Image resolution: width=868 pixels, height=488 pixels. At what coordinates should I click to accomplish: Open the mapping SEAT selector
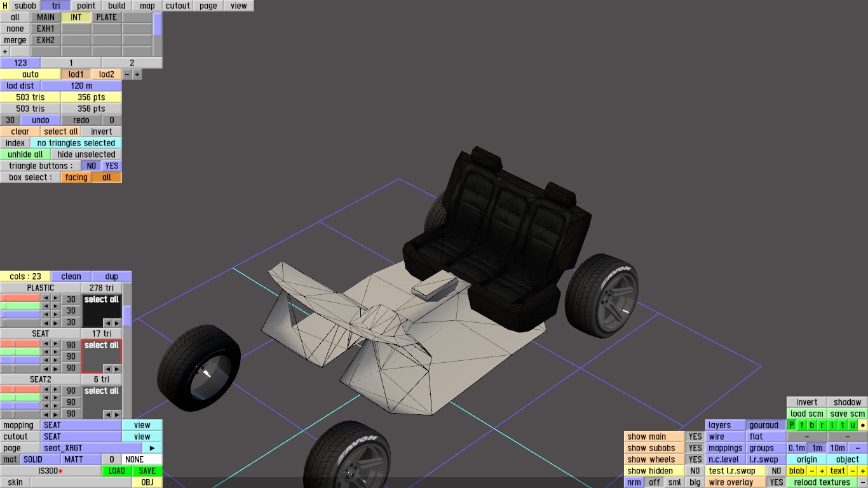coord(81,425)
